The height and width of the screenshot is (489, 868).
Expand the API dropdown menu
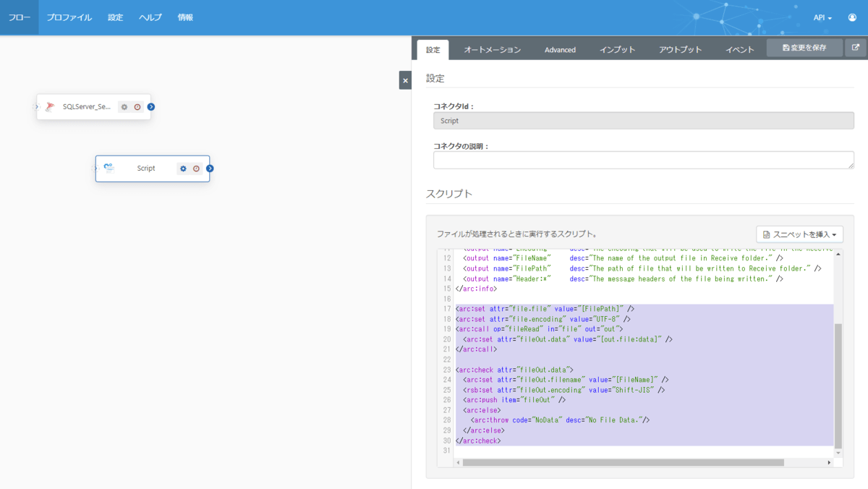pos(822,17)
